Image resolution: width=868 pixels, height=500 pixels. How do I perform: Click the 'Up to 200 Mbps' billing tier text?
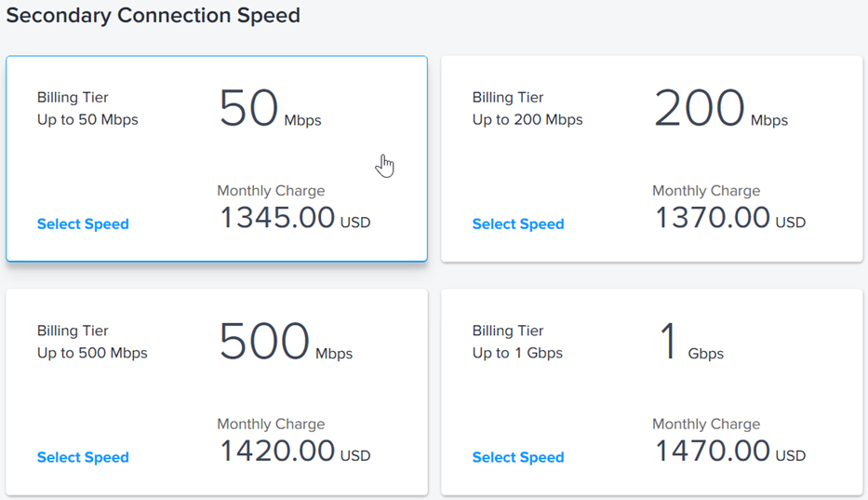tap(527, 120)
